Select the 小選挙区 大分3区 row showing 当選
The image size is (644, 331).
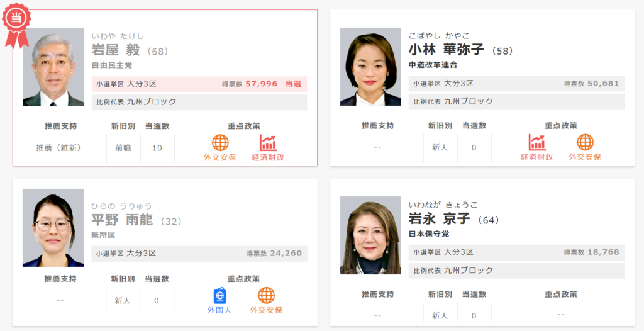[x=199, y=84]
